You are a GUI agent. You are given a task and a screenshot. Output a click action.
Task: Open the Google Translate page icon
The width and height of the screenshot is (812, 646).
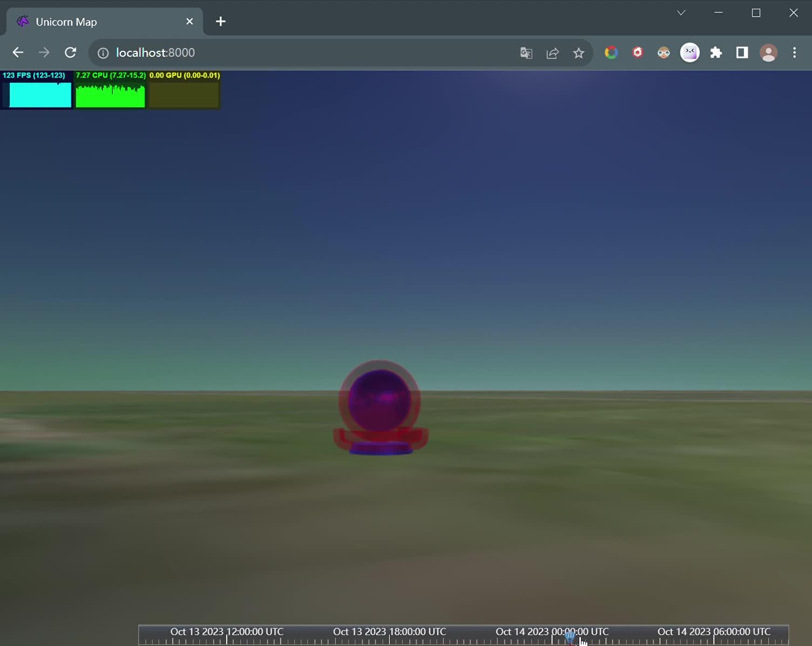525,52
